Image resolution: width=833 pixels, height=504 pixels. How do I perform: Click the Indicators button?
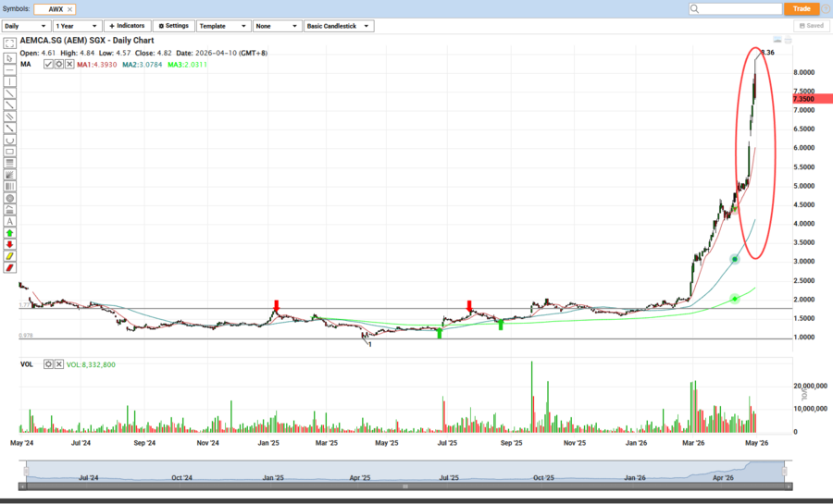(x=127, y=26)
